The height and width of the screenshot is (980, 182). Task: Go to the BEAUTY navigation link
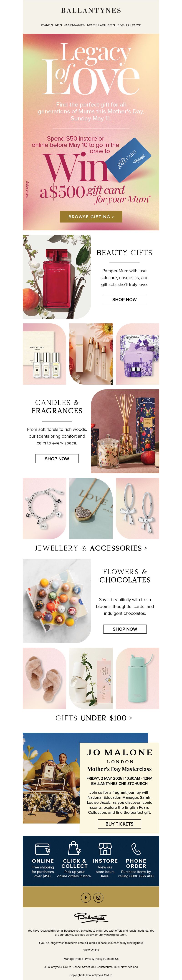[123, 25]
